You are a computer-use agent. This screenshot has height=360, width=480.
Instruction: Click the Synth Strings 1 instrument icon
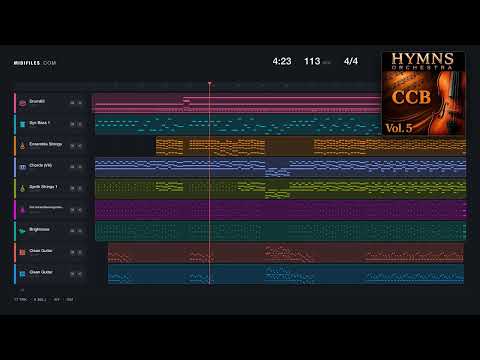coord(23,188)
